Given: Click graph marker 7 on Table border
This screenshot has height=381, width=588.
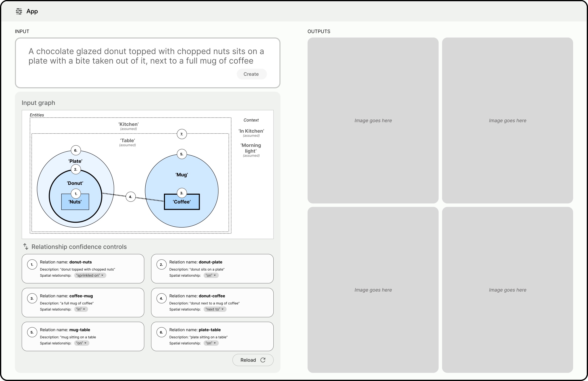Looking at the screenshot, I should 182,134.
